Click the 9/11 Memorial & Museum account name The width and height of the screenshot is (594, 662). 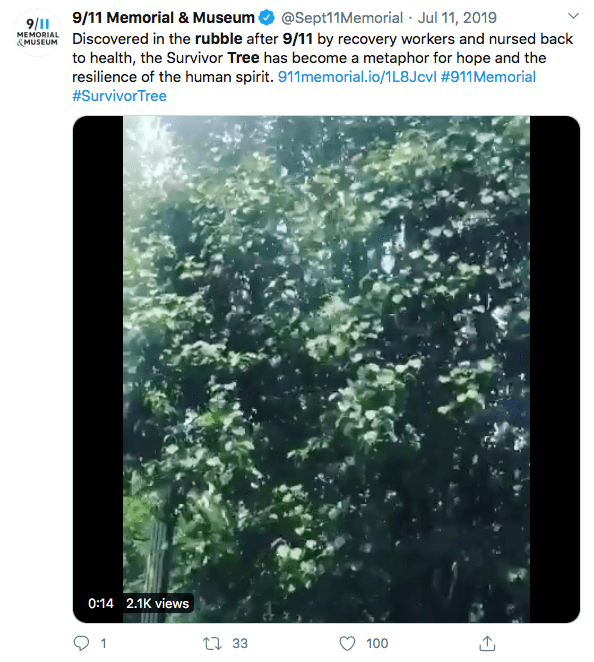pyautogui.click(x=163, y=18)
